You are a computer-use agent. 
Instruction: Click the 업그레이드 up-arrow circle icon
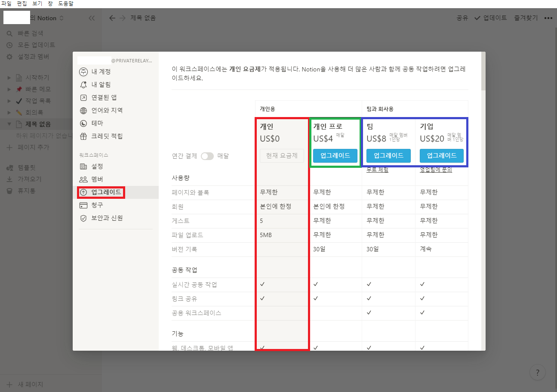tap(83, 192)
